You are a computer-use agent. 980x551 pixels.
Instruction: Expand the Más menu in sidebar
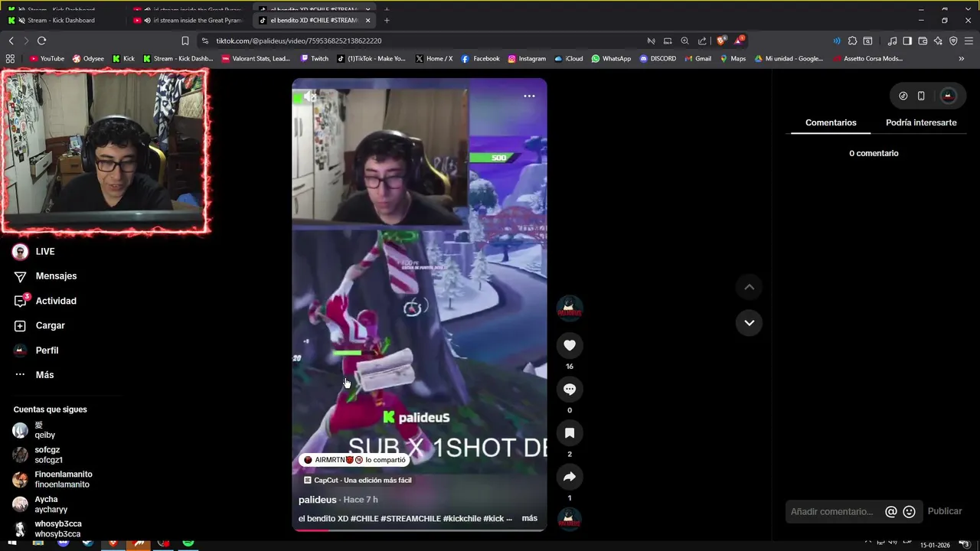click(34, 375)
